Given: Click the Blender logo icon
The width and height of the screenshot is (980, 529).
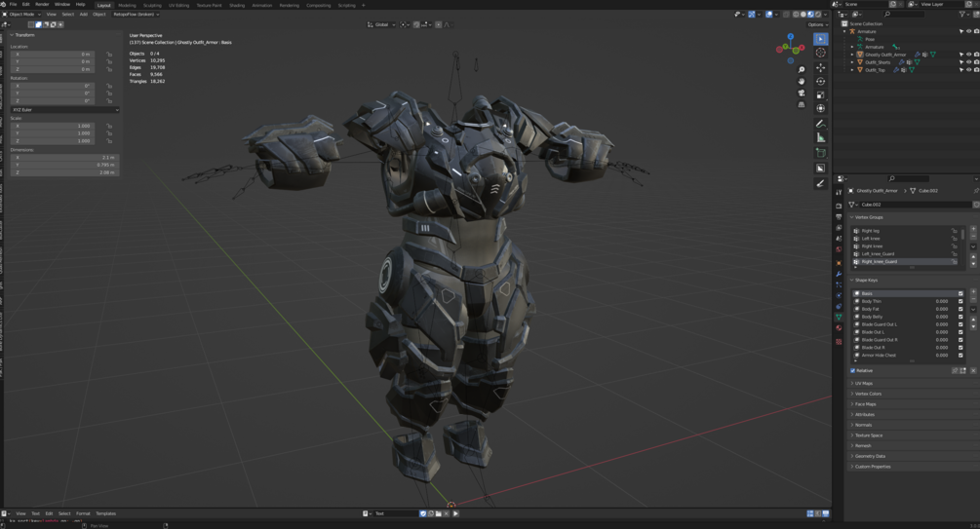Looking at the screenshot, I should point(4,4).
